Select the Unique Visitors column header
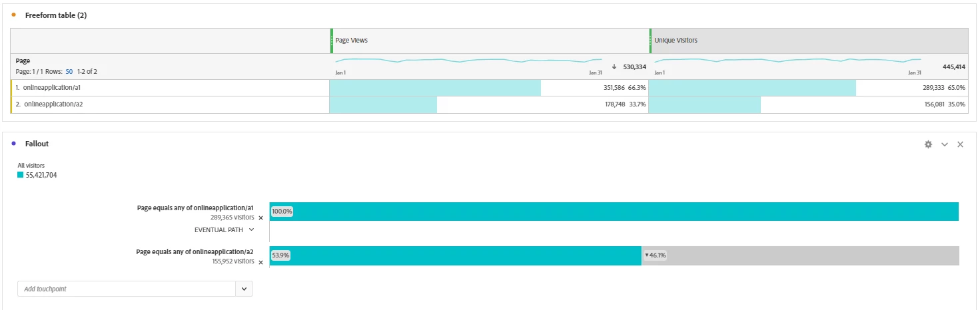The image size is (980, 310). [809, 41]
